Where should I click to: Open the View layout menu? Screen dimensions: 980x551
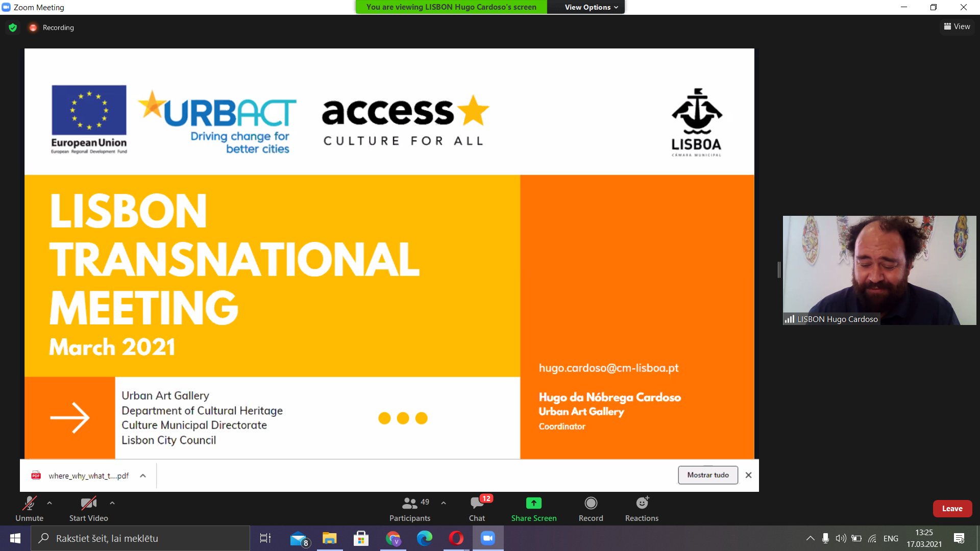pos(957,27)
